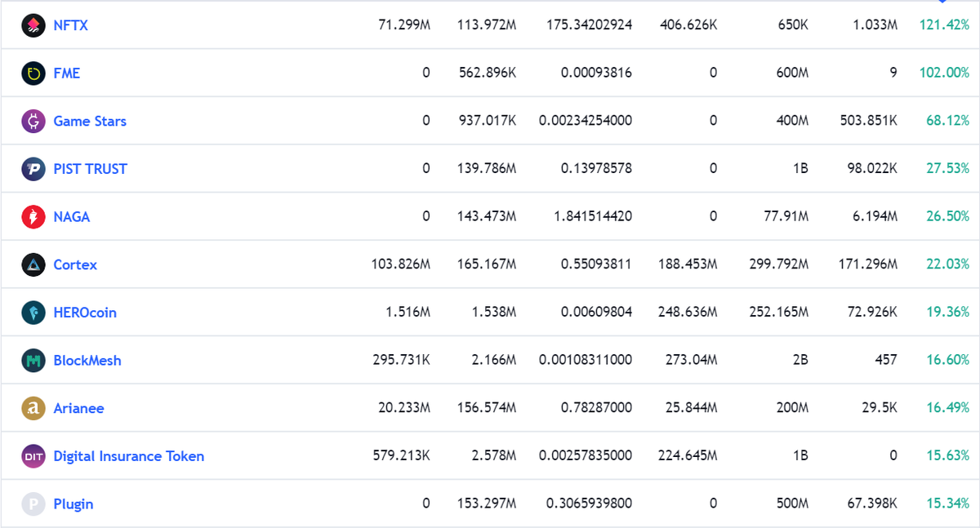The width and height of the screenshot is (980, 528).
Task: Select Arianee value 25.844M
Action: (692, 408)
